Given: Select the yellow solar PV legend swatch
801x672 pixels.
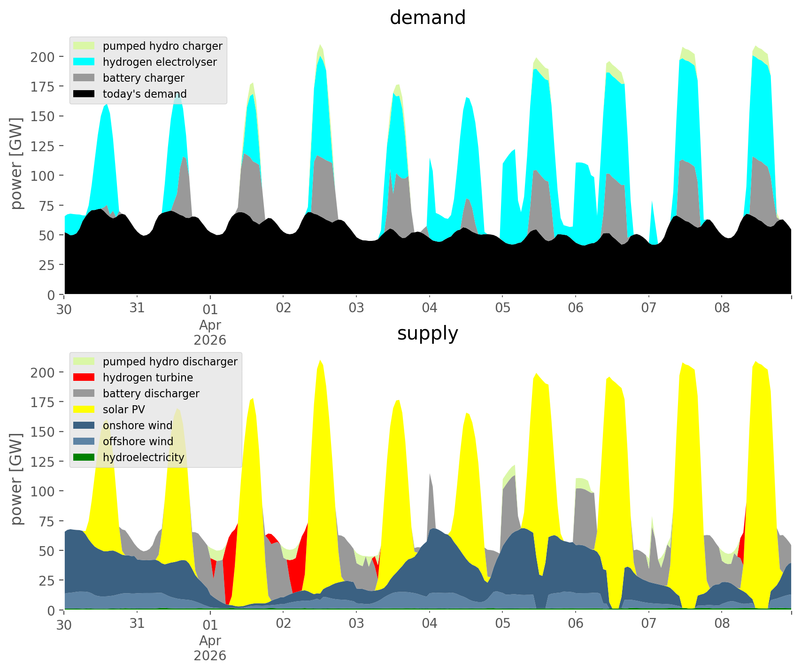Looking at the screenshot, I should click(84, 409).
